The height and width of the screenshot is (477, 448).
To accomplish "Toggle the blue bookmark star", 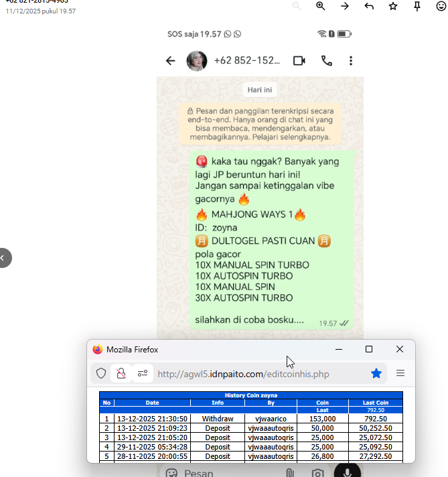I will [x=376, y=373].
